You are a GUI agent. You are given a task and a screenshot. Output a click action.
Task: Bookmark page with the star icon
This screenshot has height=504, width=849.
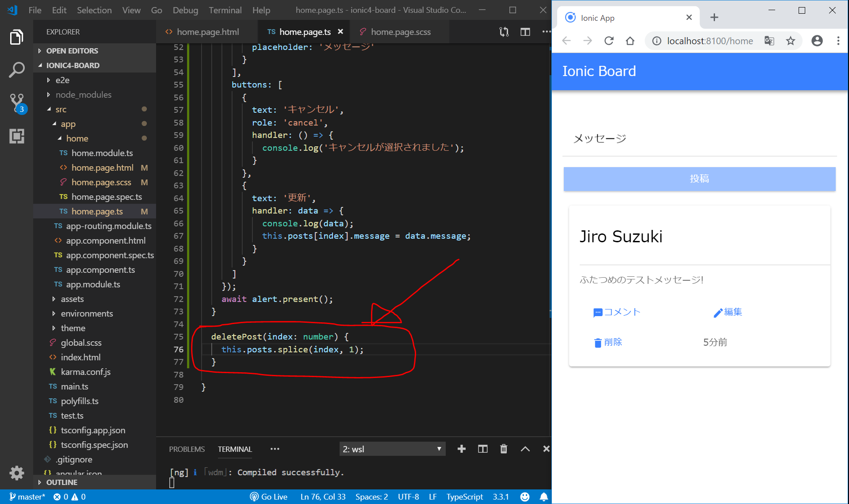tap(790, 41)
